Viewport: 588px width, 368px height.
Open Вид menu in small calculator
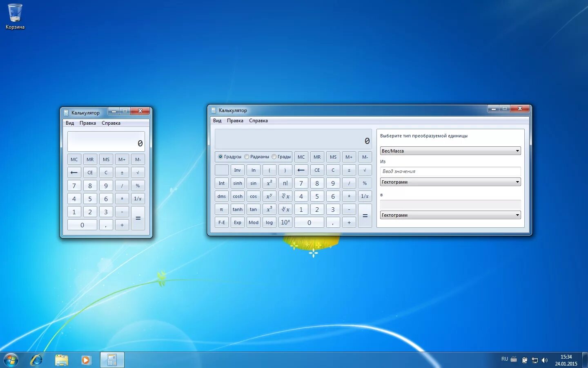70,123
